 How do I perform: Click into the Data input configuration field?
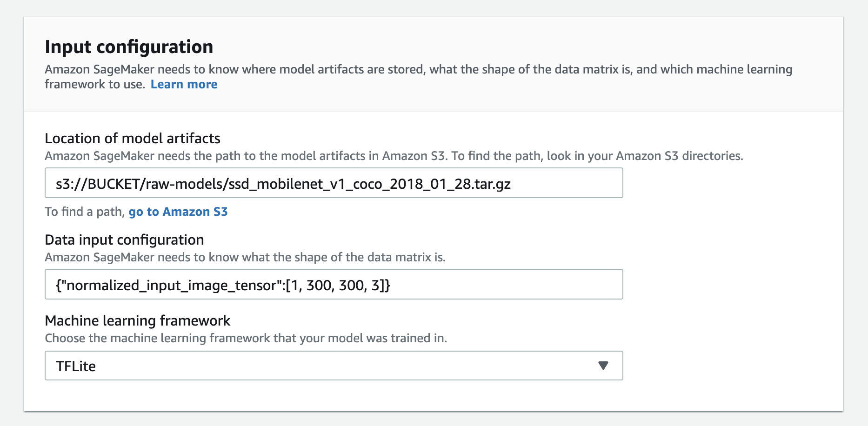point(333,285)
